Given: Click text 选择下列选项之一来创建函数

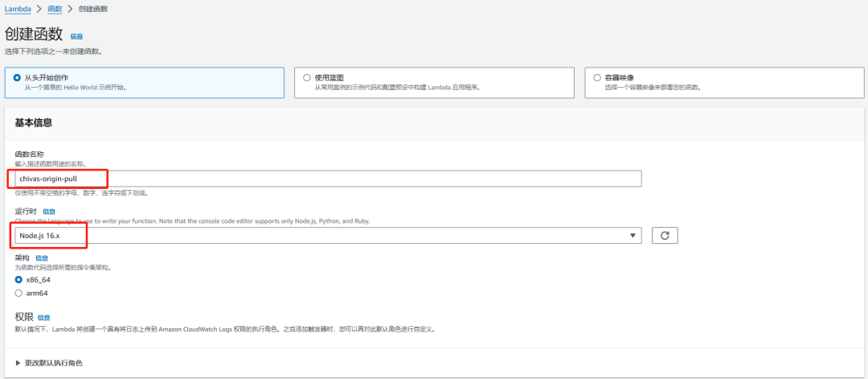Looking at the screenshot, I should [53, 51].
